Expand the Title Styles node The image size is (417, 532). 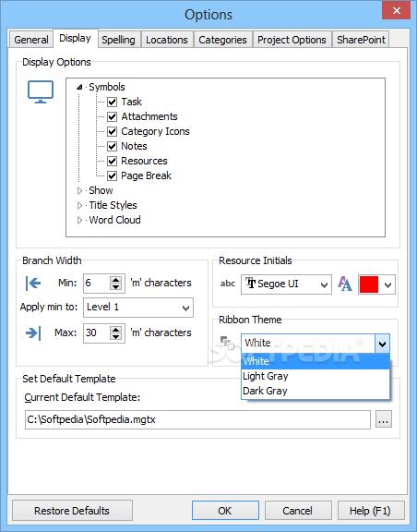click(79, 205)
